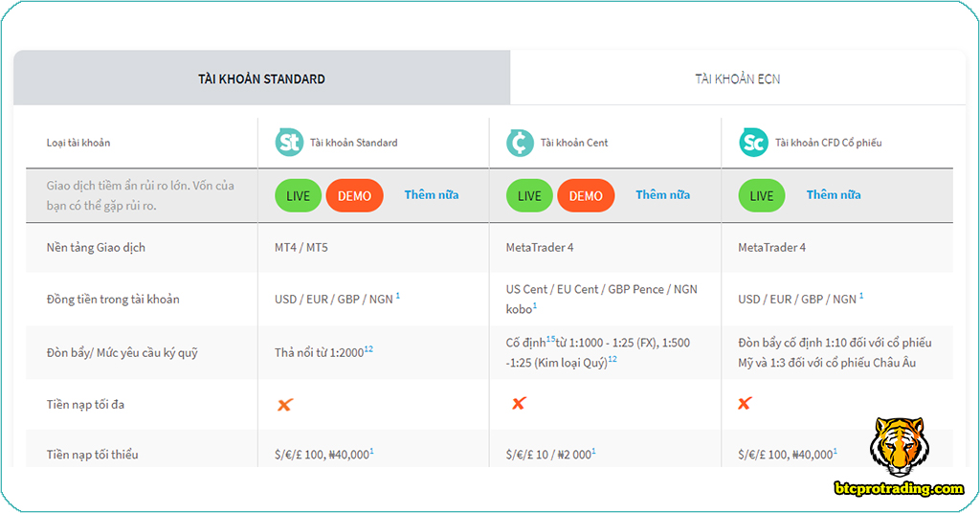
Task: Select the Đòn bẩy/ Mức yêu cầu ký quỹ label
Action: (122, 353)
